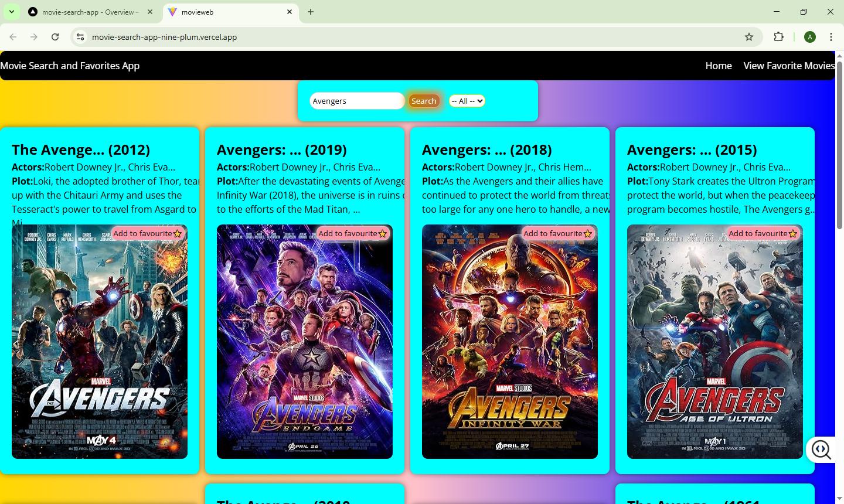Open View Favorite Movies page
The image size is (844, 504).
coord(789,66)
